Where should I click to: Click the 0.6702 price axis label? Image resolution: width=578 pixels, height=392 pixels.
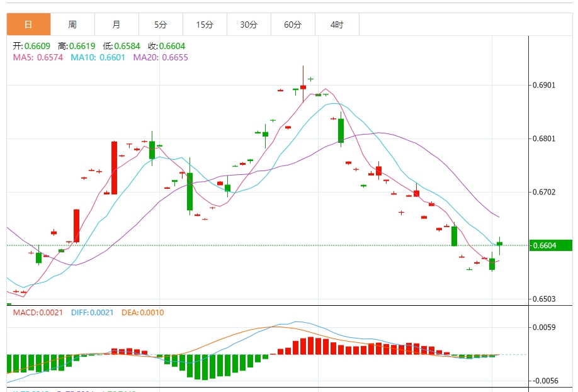click(x=544, y=192)
